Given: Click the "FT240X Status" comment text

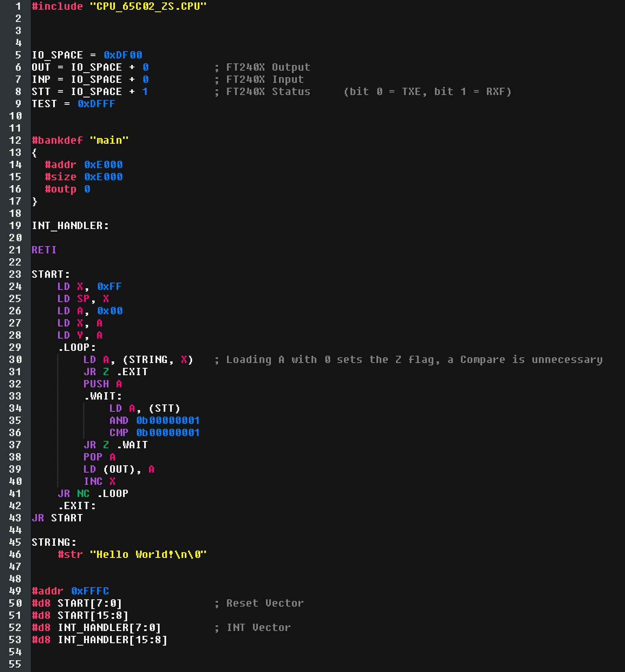Looking at the screenshot, I should (268, 92).
